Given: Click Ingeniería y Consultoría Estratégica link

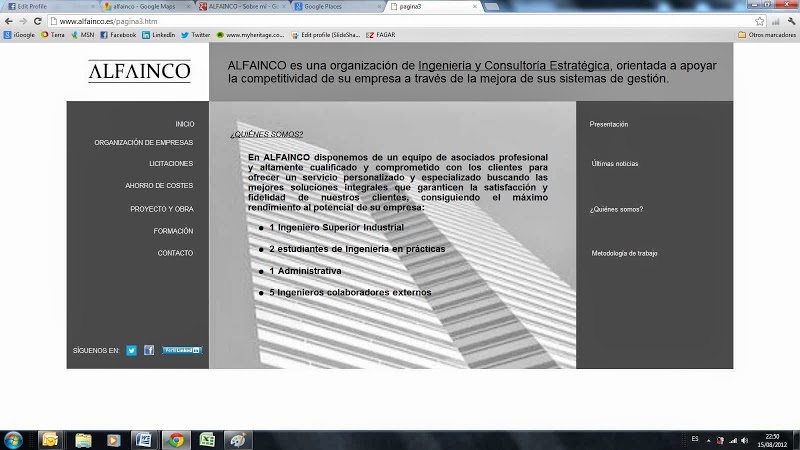Looking at the screenshot, I should (x=514, y=65).
